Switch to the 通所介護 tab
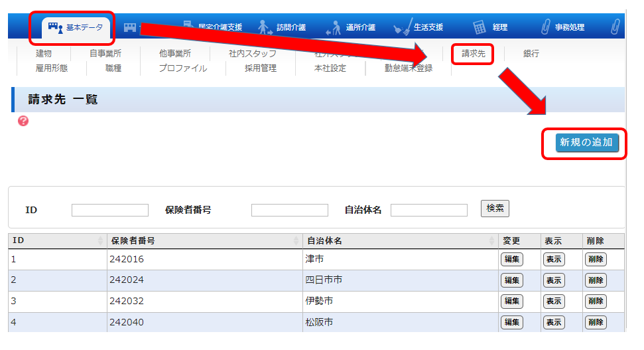 pos(352,27)
